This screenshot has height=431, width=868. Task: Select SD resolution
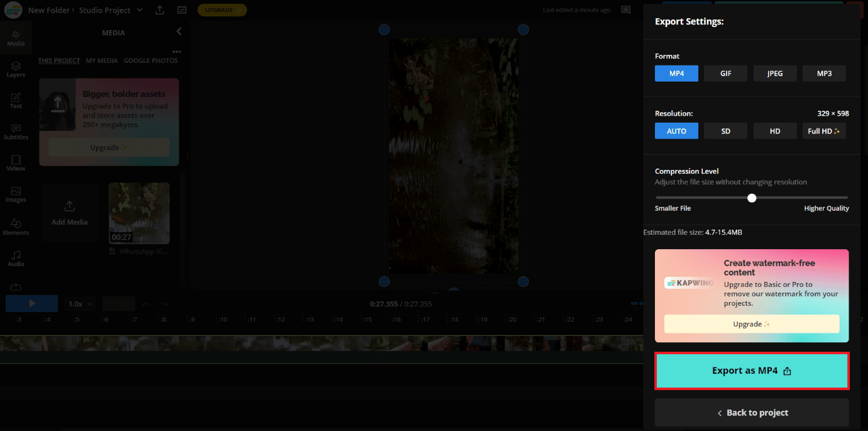click(725, 131)
